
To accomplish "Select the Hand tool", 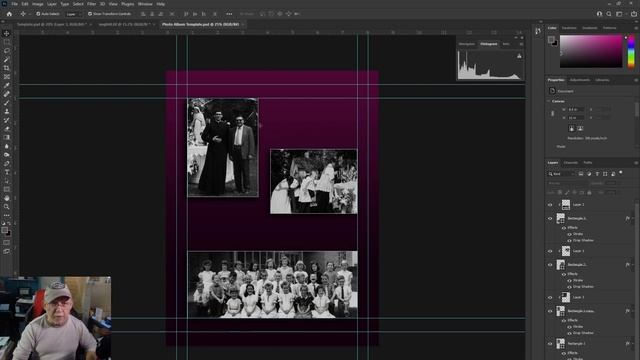I will pyautogui.click(x=7, y=198).
